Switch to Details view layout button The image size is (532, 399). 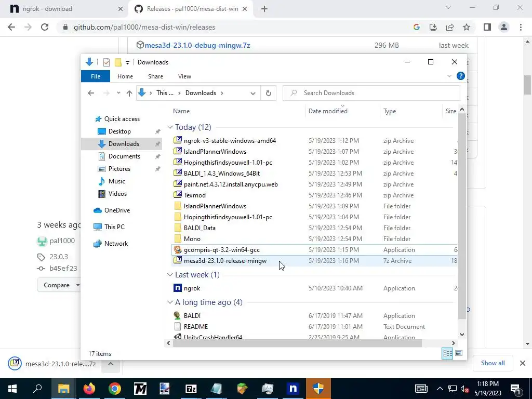(x=447, y=353)
